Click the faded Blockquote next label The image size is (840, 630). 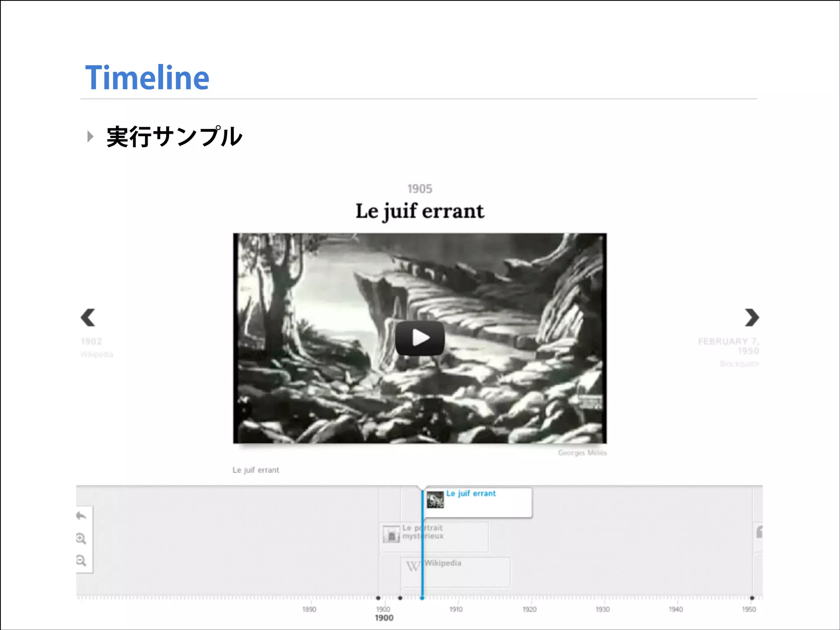[740, 364]
